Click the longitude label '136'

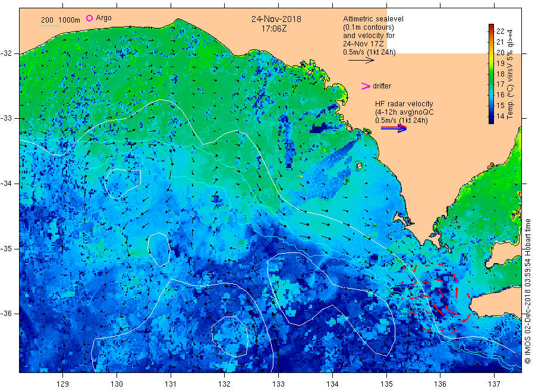point(440,384)
